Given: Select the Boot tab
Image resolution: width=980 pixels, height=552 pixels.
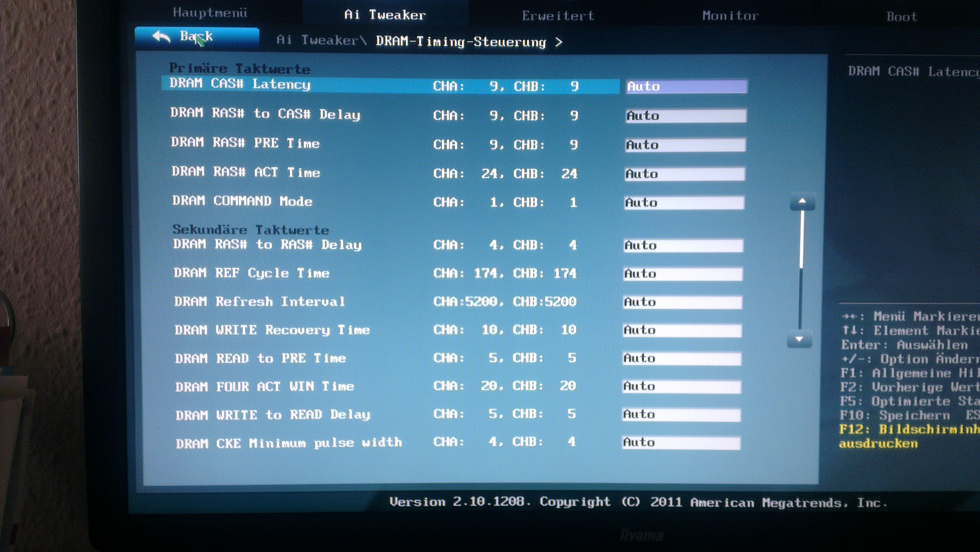Looking at the screenshot, I should 901,17.
